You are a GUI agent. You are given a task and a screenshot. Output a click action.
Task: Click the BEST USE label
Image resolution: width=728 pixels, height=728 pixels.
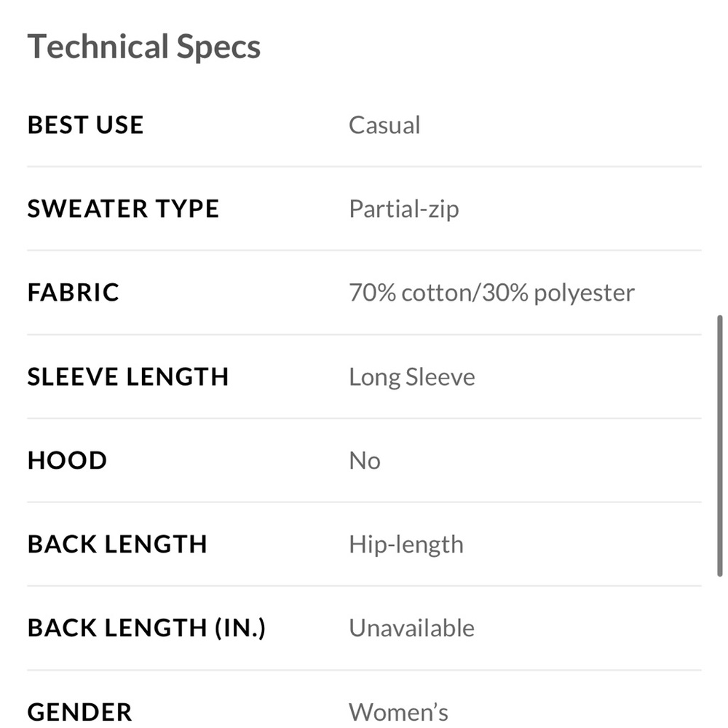pyautogui.click(x=85, y=125)
